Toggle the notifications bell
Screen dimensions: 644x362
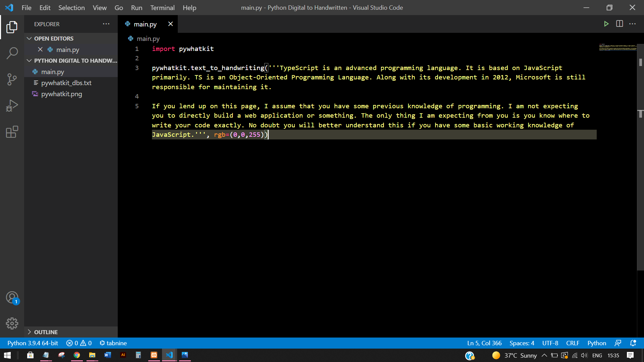[x=633, y=343]
